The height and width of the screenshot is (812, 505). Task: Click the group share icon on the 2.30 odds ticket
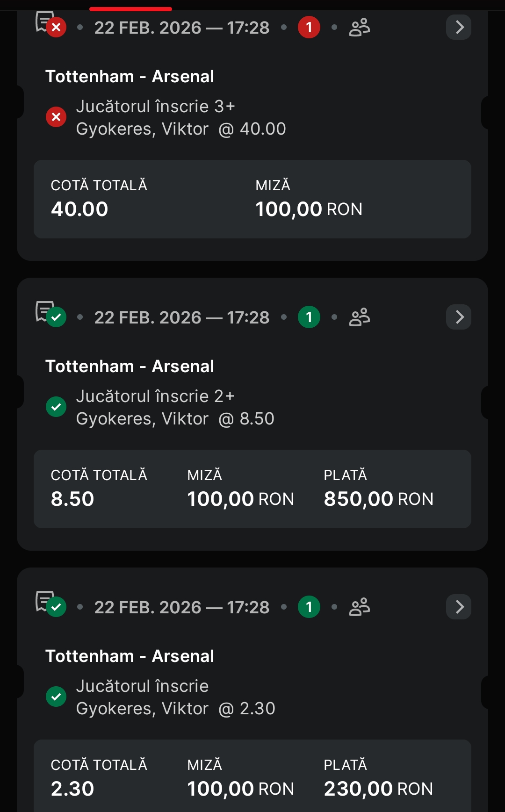tap(359, 607)
